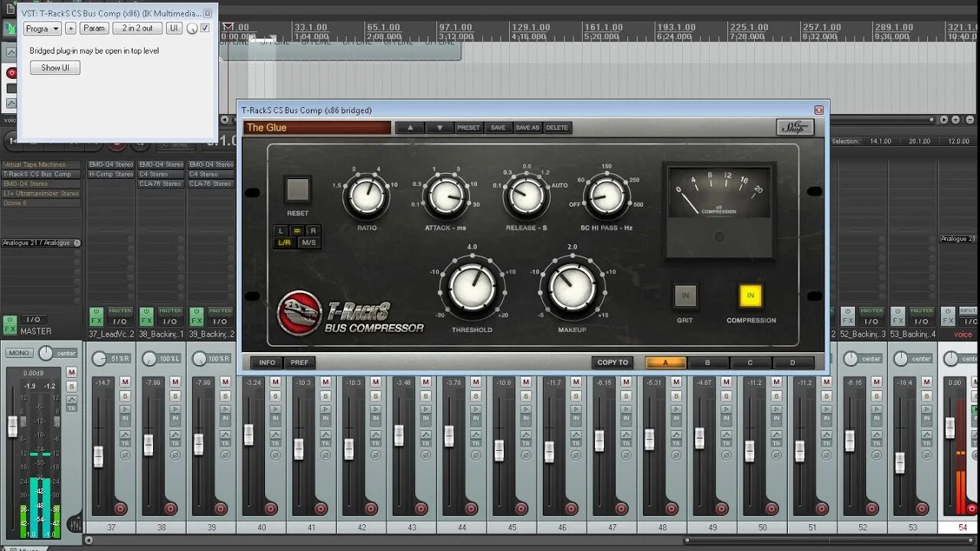Click the pan knob of track 52

point(851,359)
